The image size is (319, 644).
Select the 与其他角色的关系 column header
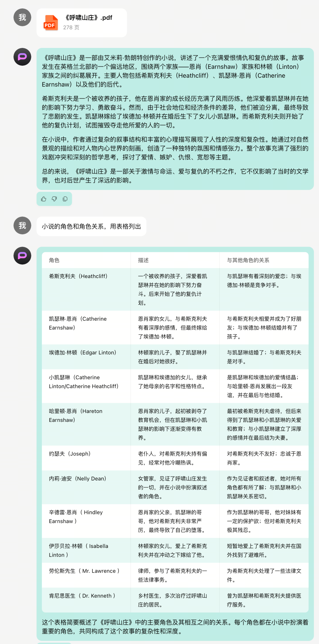(248, 260)
